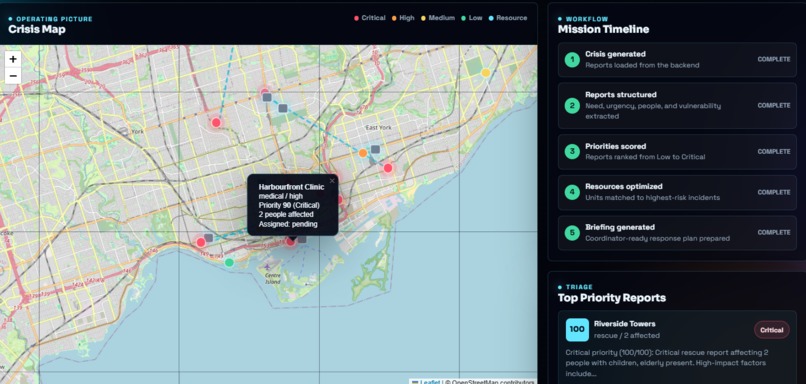Click the Critical legend dot

click(x=356, y=18)
